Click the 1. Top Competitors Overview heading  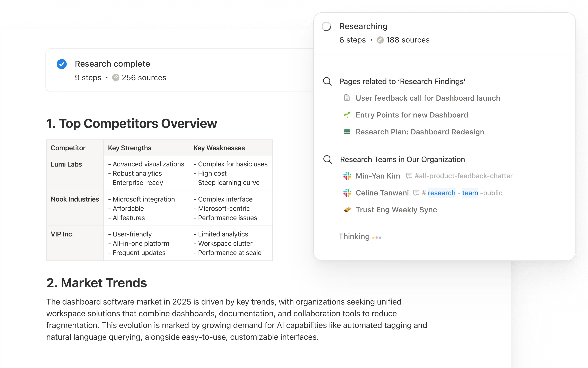131,123
